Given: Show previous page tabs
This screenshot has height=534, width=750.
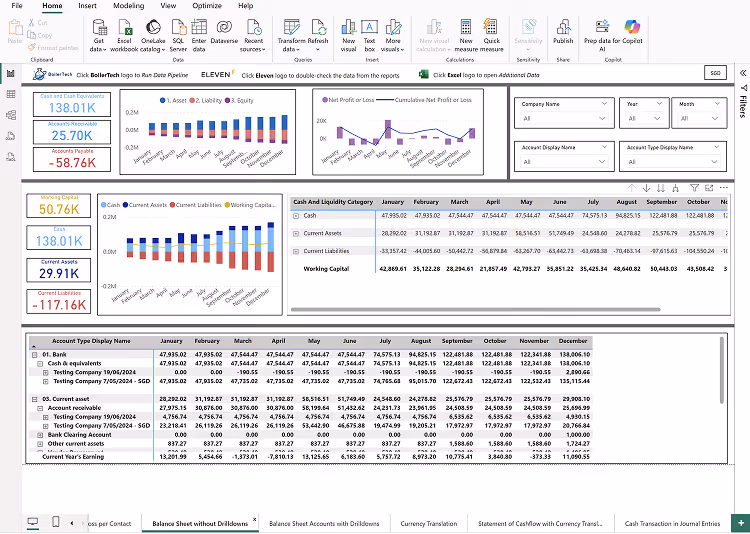Looking at the screenshot, I should (72, 523).
